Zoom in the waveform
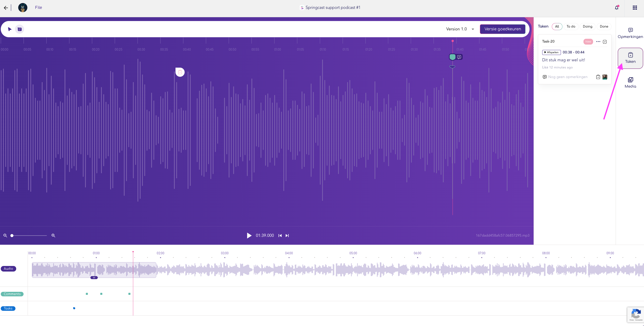The height and width of the screenshot is (326, 644). (53, 236)
